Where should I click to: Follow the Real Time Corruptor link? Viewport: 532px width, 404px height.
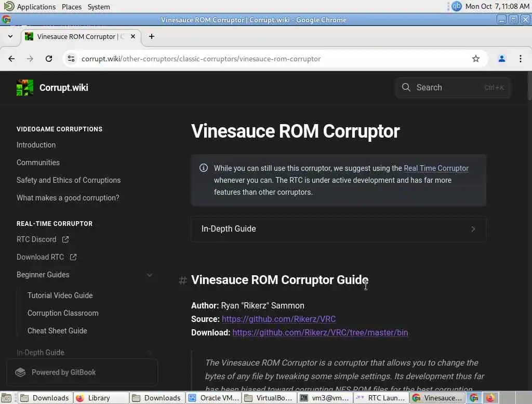(436, 168)
